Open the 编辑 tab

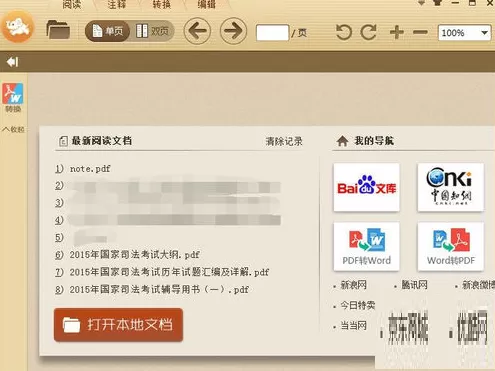(x=207, y=4)
